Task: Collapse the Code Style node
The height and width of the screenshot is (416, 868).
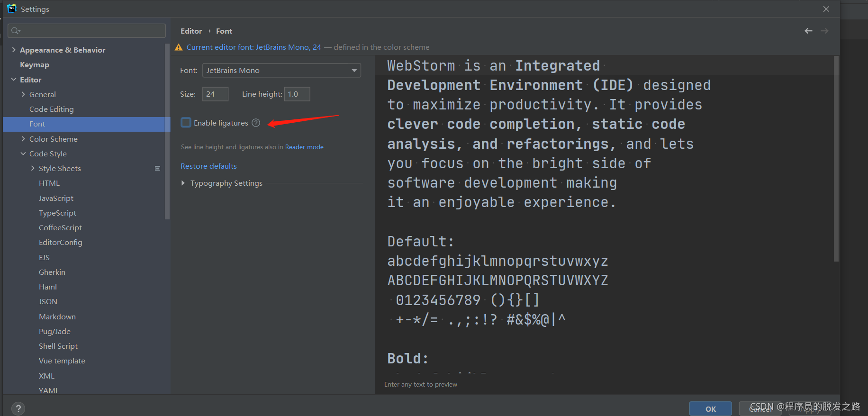Action: [23, 154]
